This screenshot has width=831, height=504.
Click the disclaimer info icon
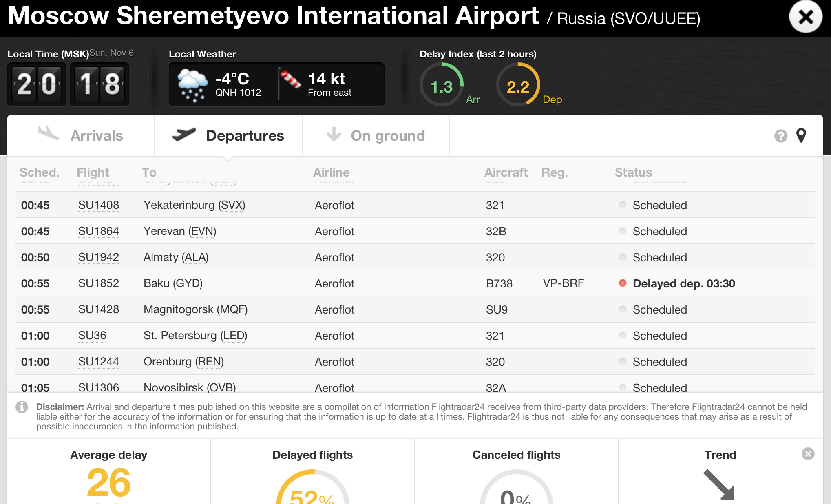(x=22, y=407)
